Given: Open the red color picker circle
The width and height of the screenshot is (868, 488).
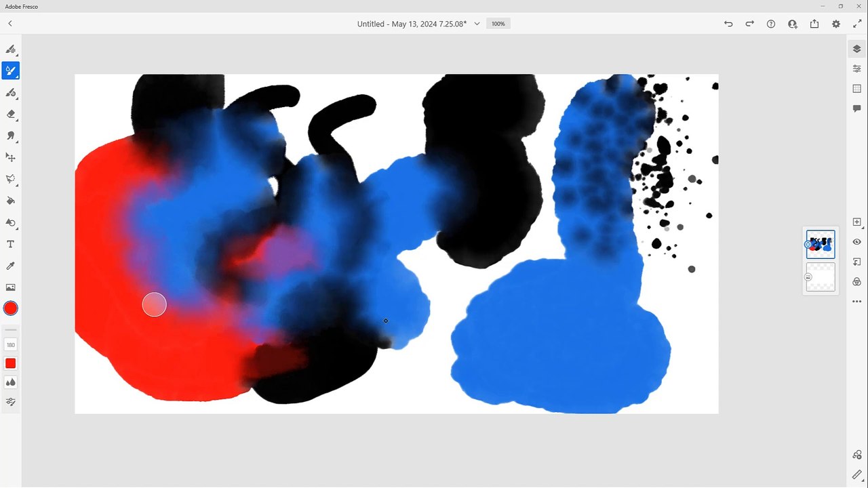Looking at the screenshot, I should 11,308.
